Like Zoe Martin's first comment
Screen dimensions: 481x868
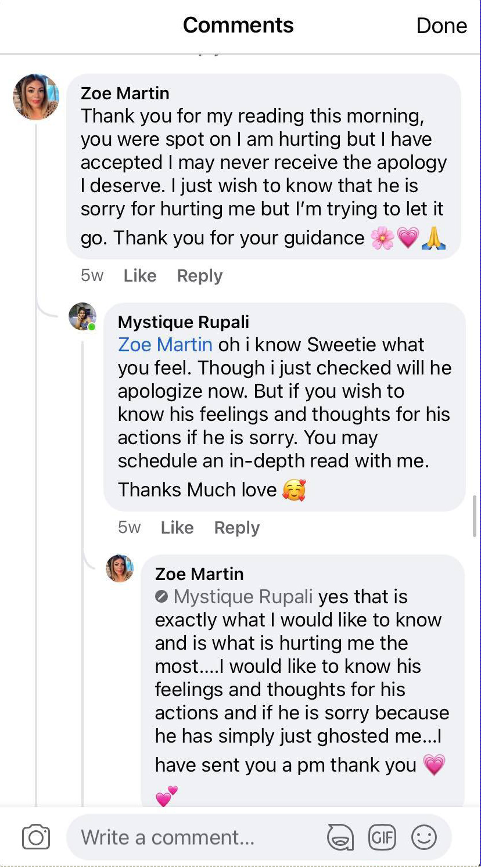[x=139, y=276]
